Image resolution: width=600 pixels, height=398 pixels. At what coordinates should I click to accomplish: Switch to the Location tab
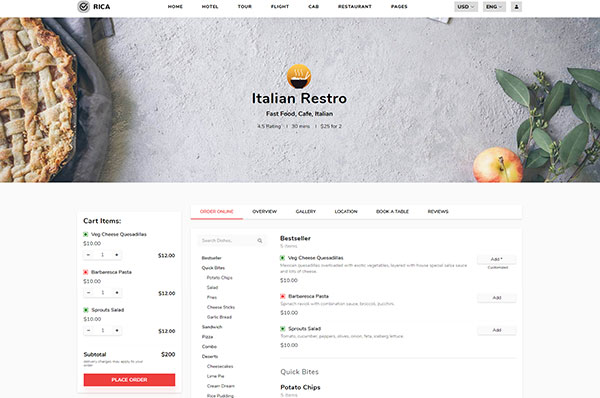point(346,212)
